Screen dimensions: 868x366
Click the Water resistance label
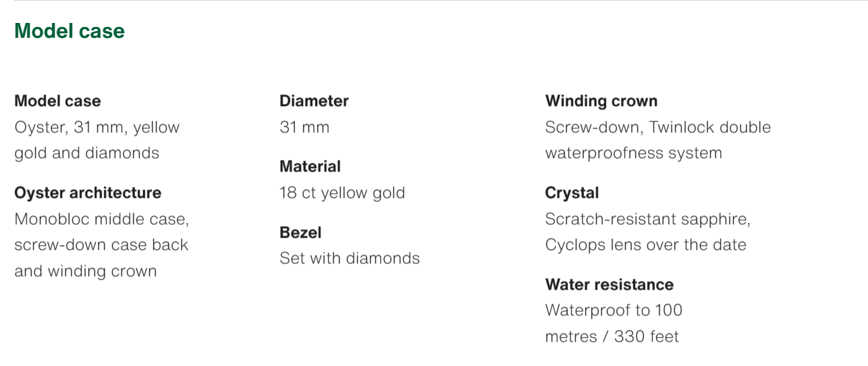(x=609, y=285)
